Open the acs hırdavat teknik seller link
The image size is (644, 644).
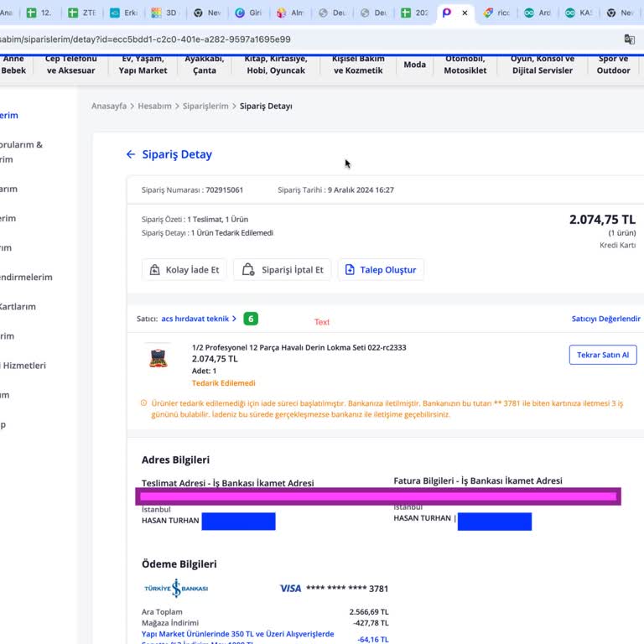tap(195, 319)
